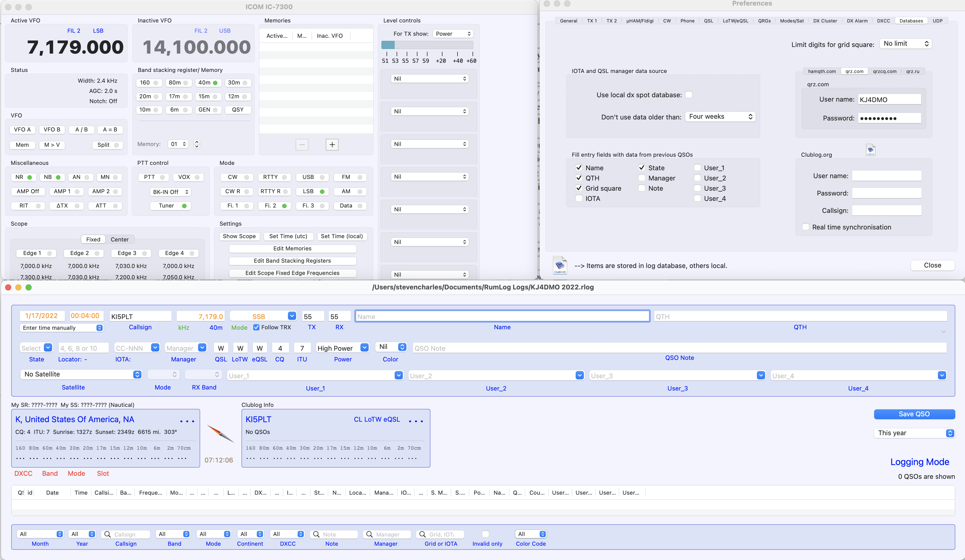Viewport: 965px width, 560px height.
Task: Select the Center scope tab
Action: click(x=119, y=239)
